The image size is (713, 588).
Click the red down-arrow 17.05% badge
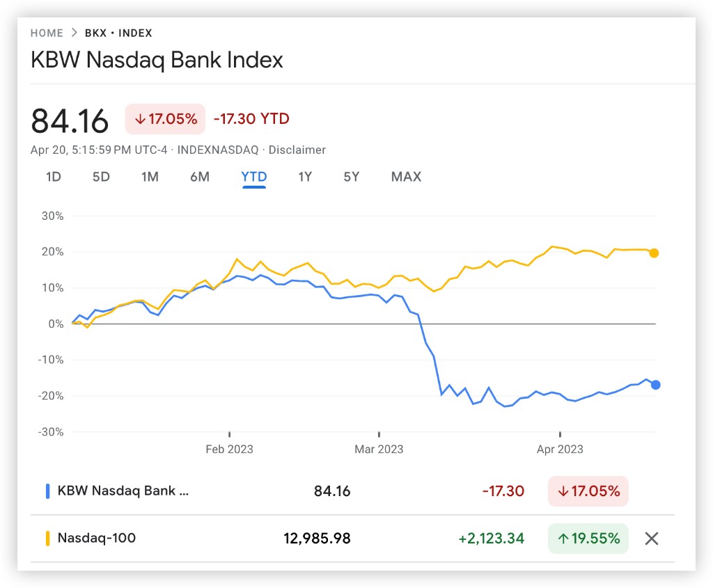coord(166,119)
